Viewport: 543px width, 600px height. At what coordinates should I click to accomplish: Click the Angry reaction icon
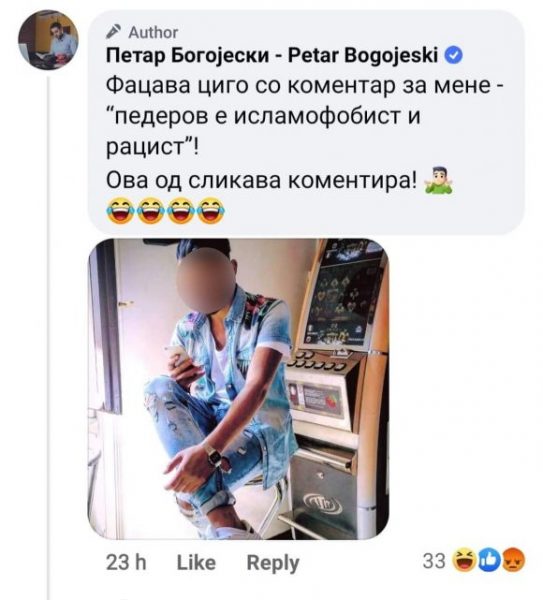tap(513, 561)
